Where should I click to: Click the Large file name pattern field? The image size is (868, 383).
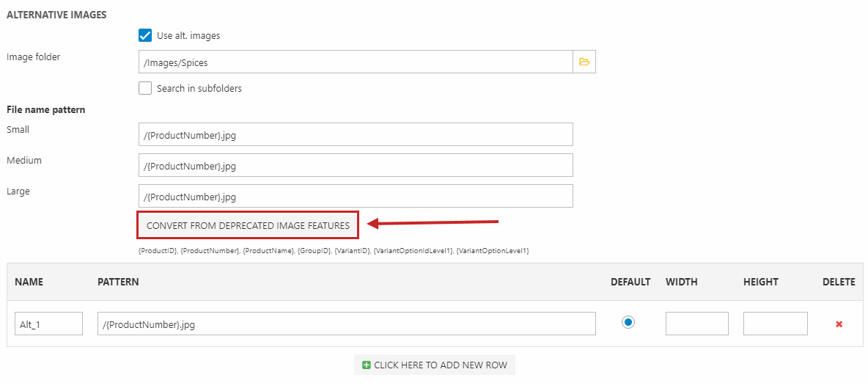tap(355, 196)
